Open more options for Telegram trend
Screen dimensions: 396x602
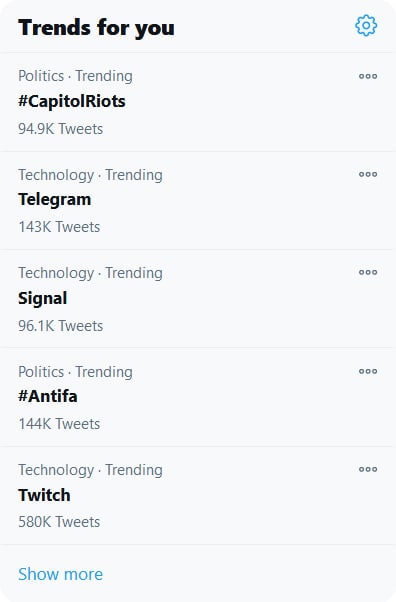pyautogui.click(x=368, y=174)
